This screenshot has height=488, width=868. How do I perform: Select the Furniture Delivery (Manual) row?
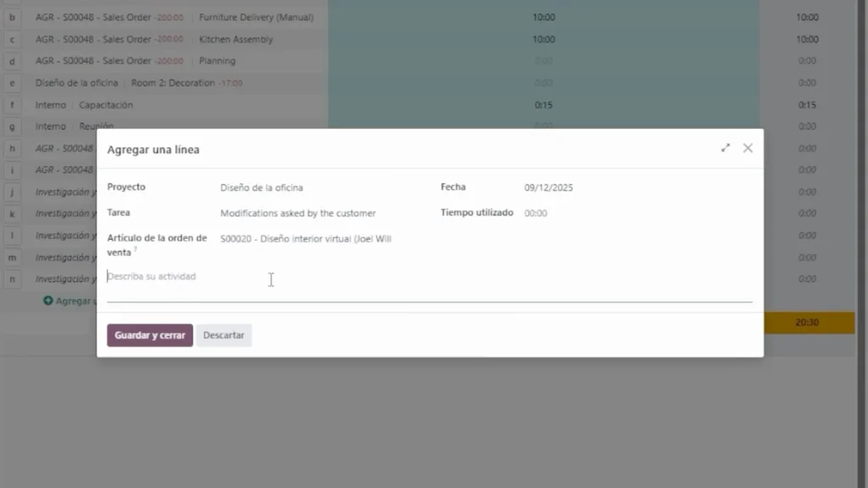(255, 17)
